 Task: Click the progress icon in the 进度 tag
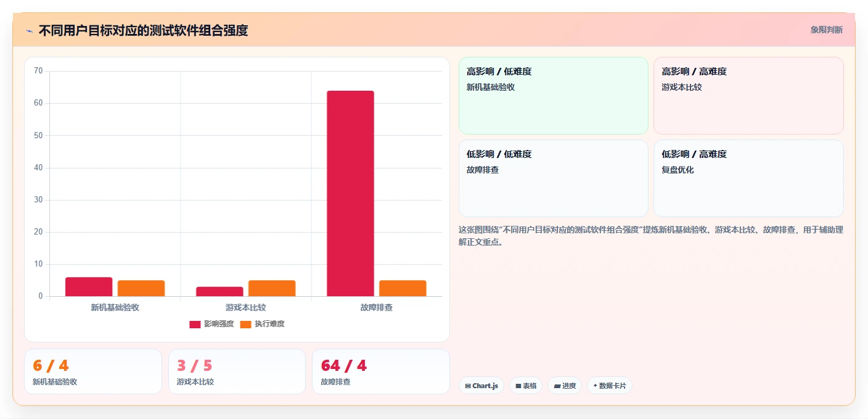click(x=557, y=386)
